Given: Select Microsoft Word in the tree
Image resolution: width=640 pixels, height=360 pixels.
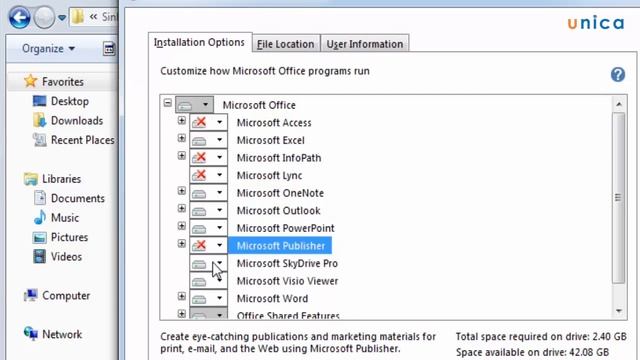Looking at the screenshot, I should [x=272, y=298].
